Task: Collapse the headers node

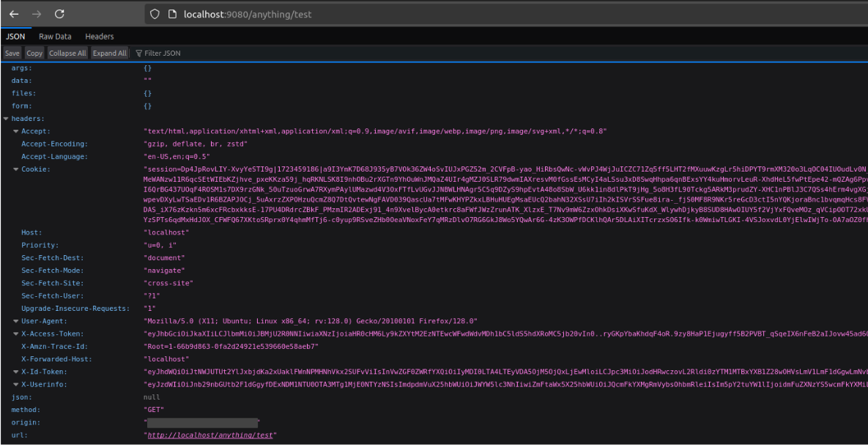Action: coord(7,119)
